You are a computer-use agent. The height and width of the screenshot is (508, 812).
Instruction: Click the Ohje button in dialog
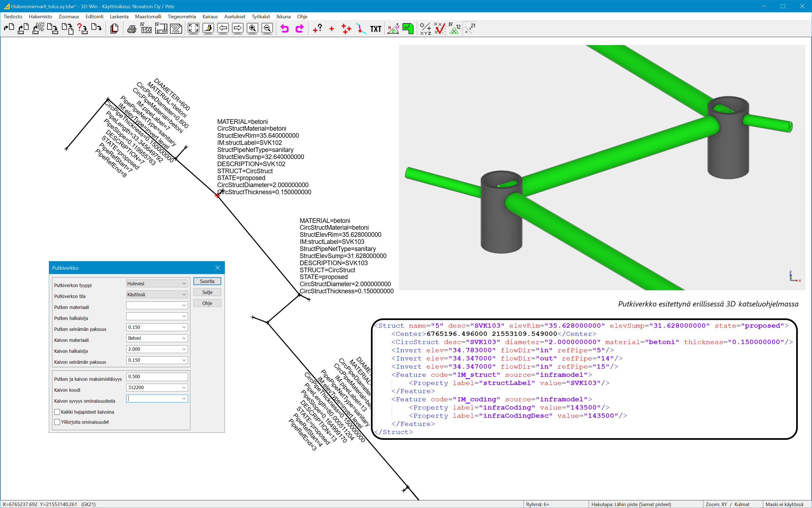pos(207,303)
